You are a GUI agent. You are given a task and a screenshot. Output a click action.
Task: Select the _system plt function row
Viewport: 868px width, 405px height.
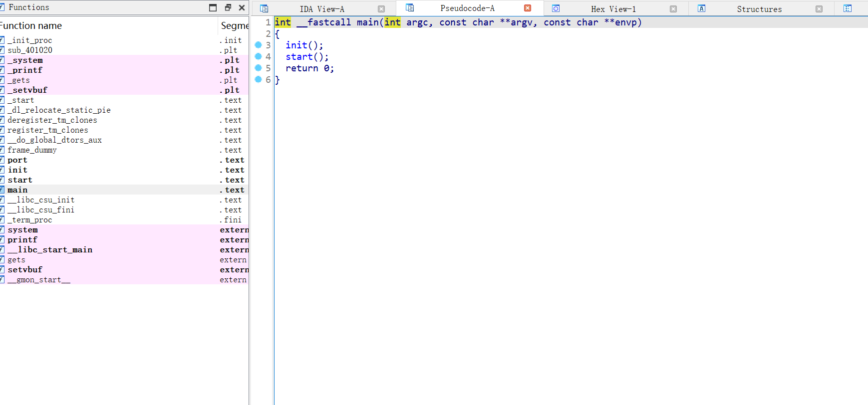pyautogui.click(x=124, y=60)
